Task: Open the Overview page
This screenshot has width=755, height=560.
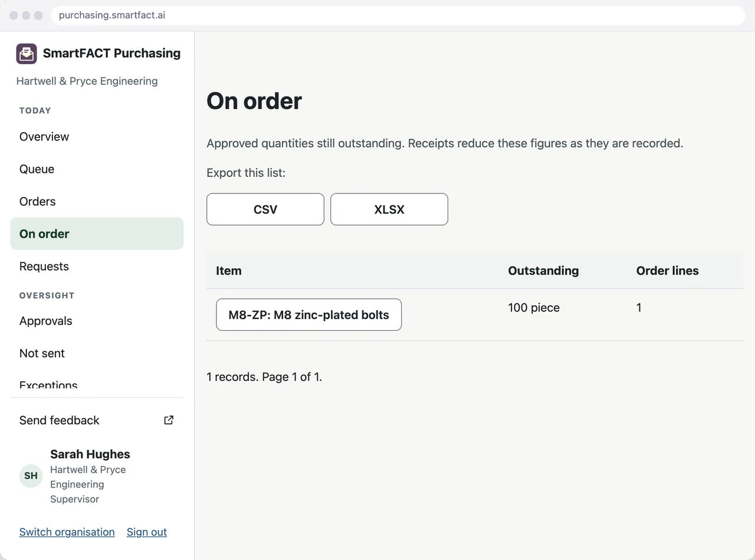Action: point(97,137)
